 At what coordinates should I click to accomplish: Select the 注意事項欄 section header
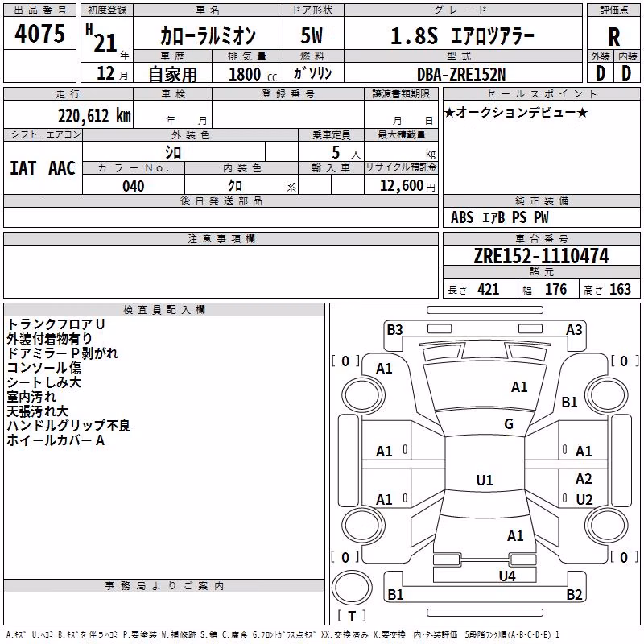[221, 238]
